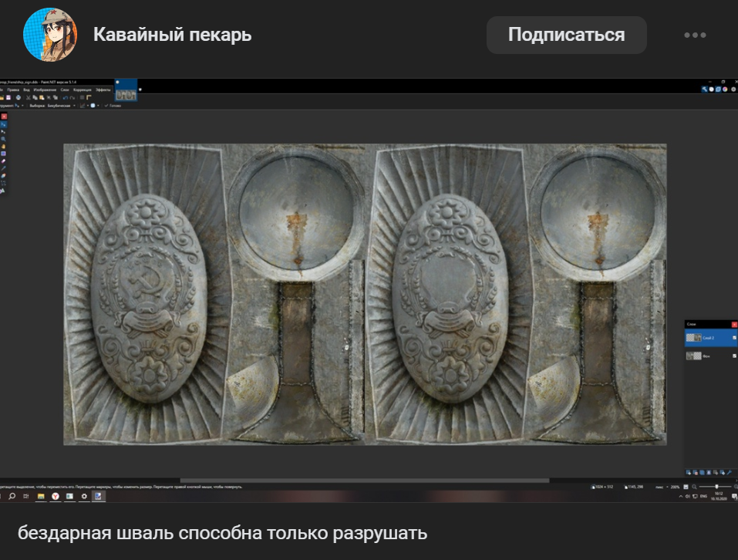Click the Paste icon in toolbar
Viewport: 738px width, 560px height.
point(42,97)
